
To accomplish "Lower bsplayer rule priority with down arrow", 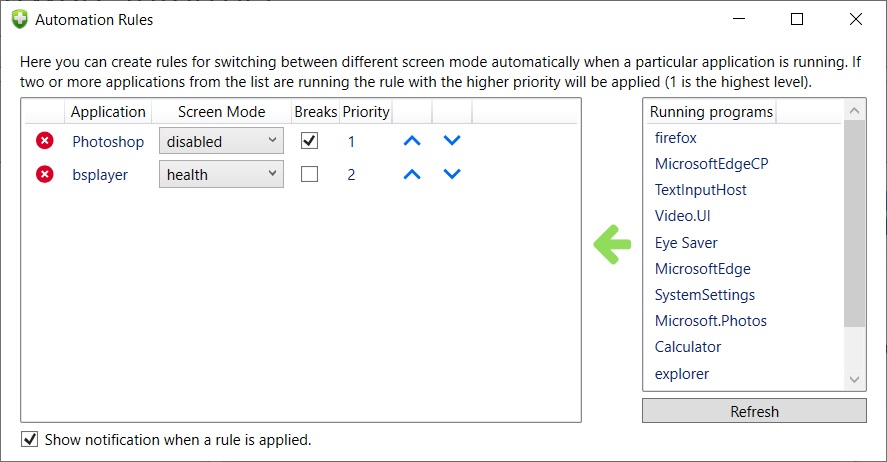I will coord(452,174).
